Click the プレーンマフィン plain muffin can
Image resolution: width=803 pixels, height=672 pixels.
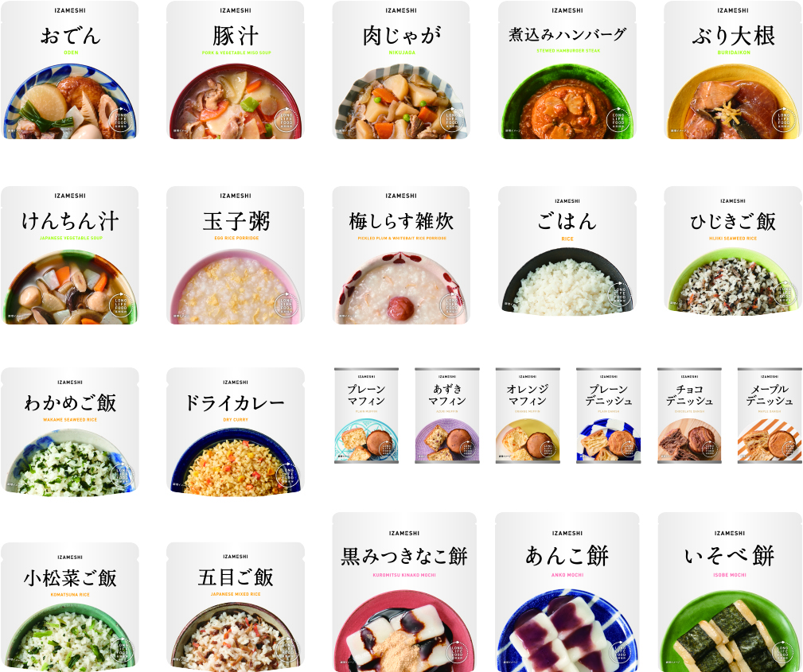[366, 416]
